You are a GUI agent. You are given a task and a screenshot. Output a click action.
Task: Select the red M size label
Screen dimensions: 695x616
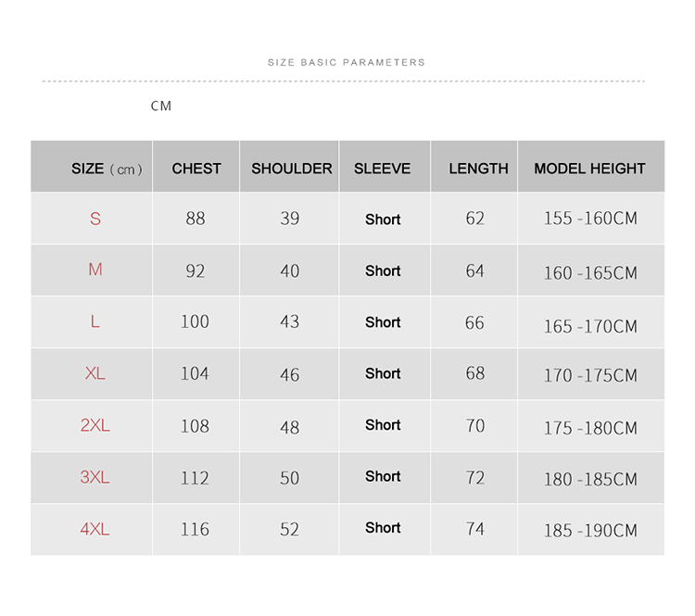click(x=95, y=270)
